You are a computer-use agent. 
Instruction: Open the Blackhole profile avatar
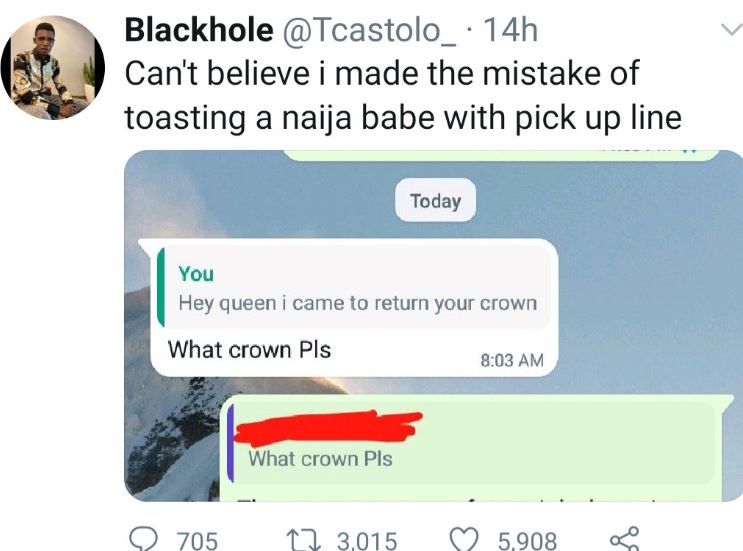52,69
